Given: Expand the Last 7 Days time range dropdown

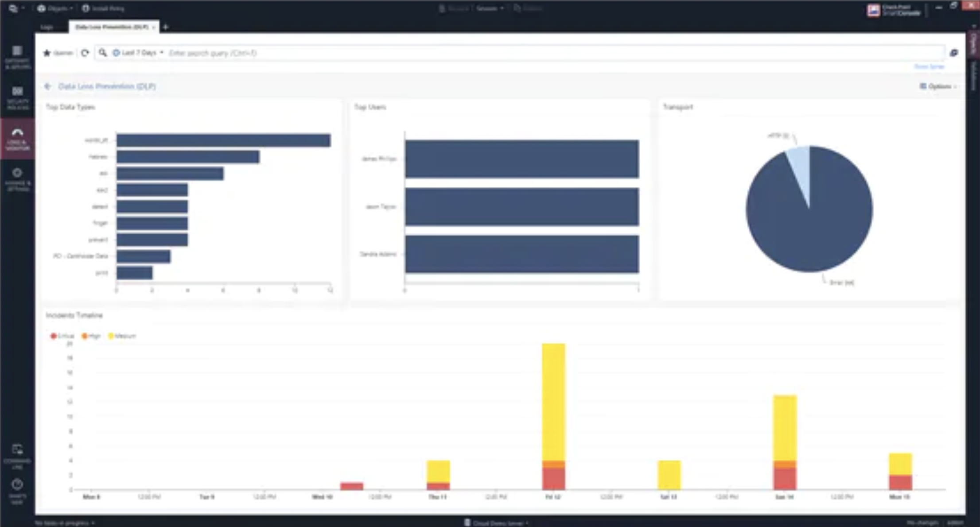Looking at the screenshot, I should point(138,53).
